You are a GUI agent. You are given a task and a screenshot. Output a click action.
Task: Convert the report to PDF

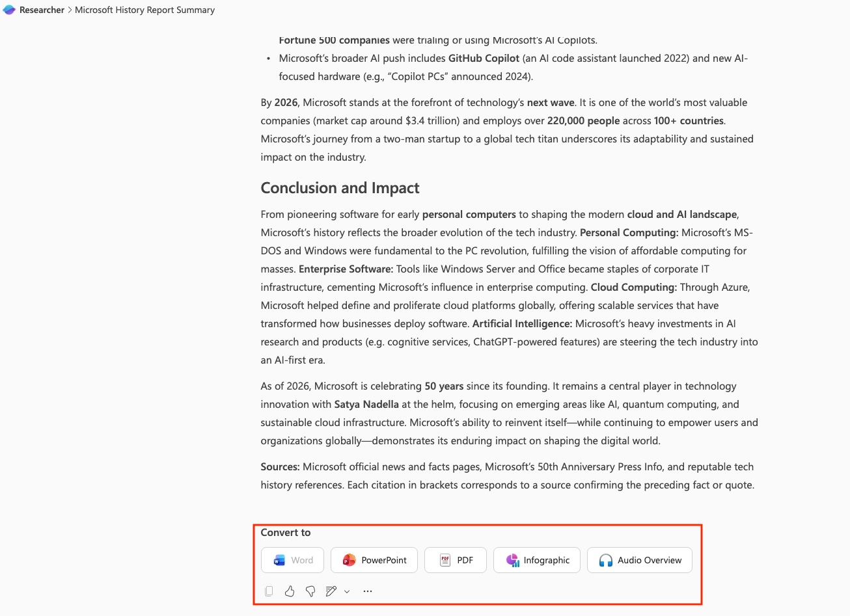(456, 560)
